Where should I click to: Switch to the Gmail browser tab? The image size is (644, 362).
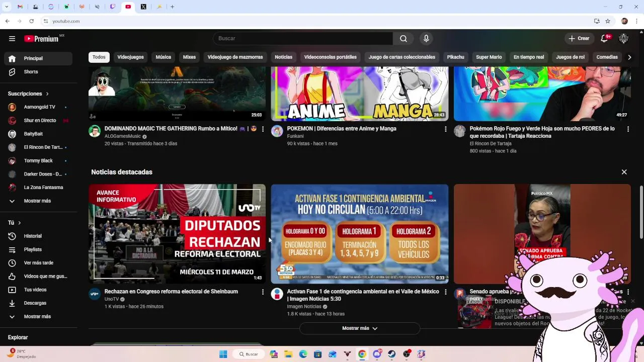coord(20,7)
